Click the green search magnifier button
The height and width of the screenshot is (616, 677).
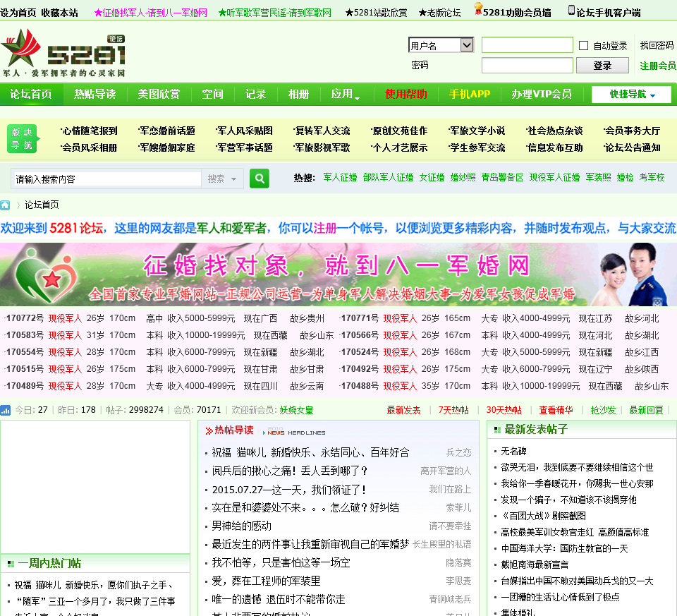tap(260, 179)
